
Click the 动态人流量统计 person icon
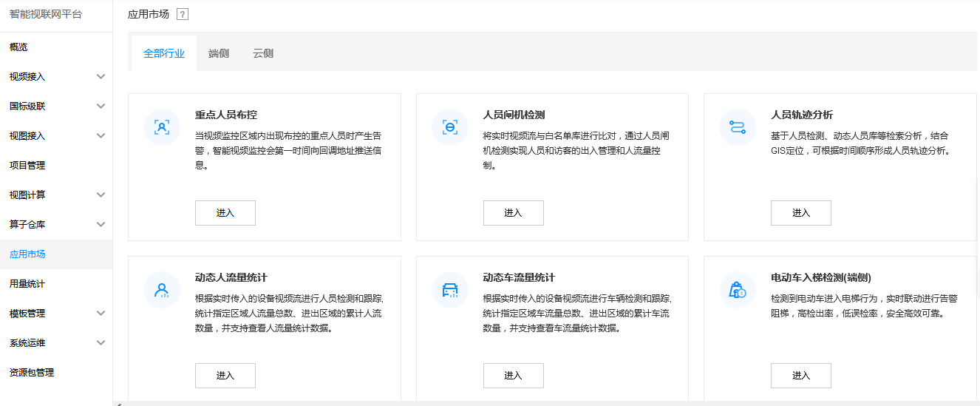tap(162, 290)
